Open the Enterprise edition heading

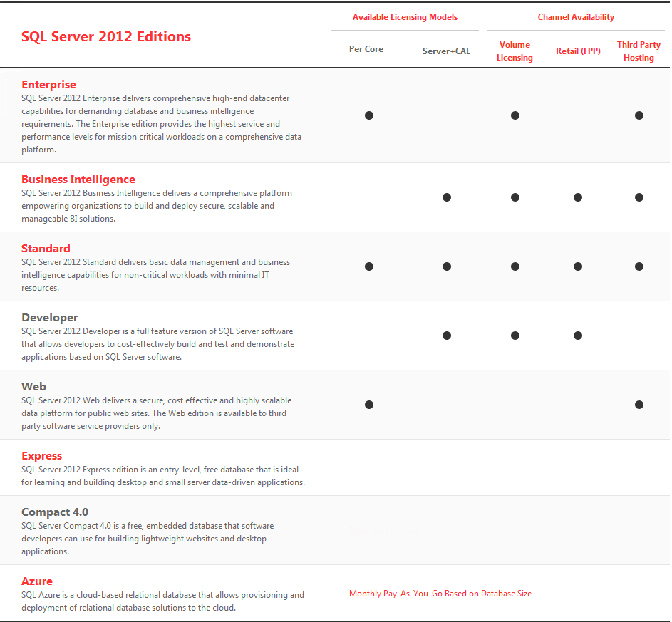[48, 84]
